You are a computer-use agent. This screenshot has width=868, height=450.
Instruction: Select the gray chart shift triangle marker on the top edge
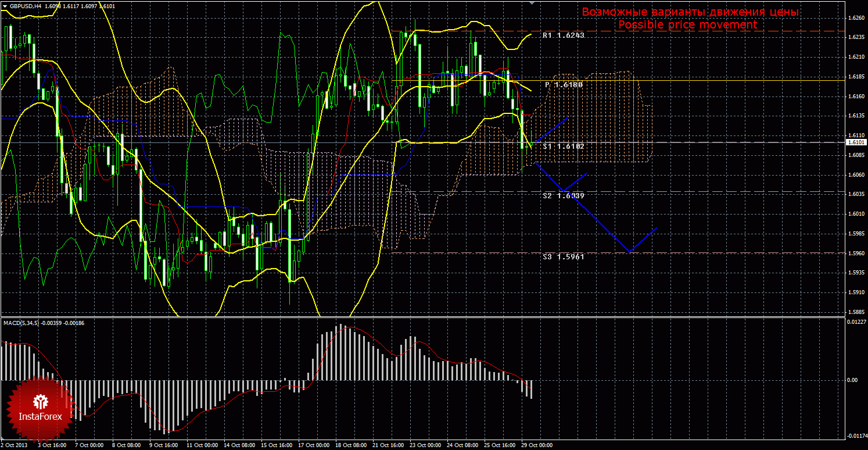click(532, 2)
